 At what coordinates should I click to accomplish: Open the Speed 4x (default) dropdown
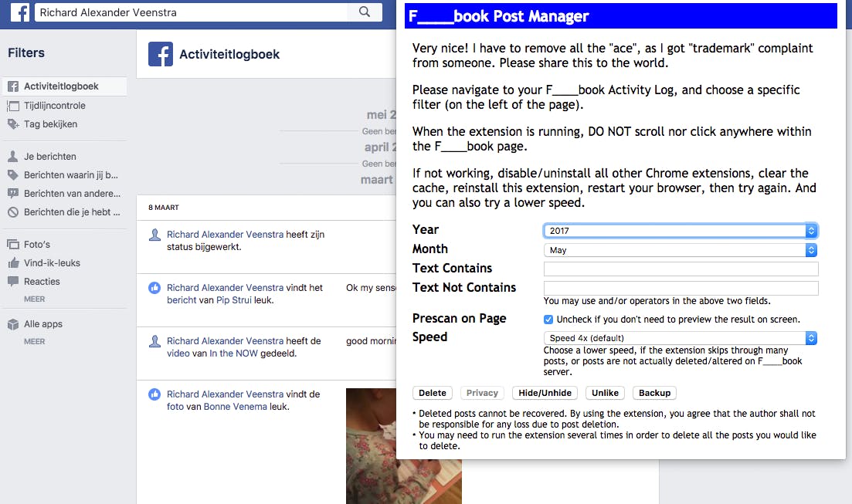pyautogui.click(x=681, y=338)
